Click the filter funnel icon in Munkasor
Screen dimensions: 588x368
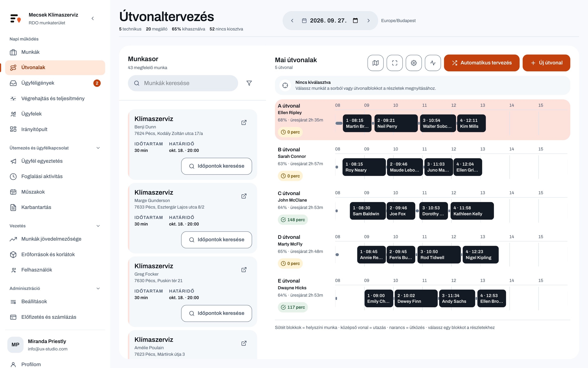point(249,83)
